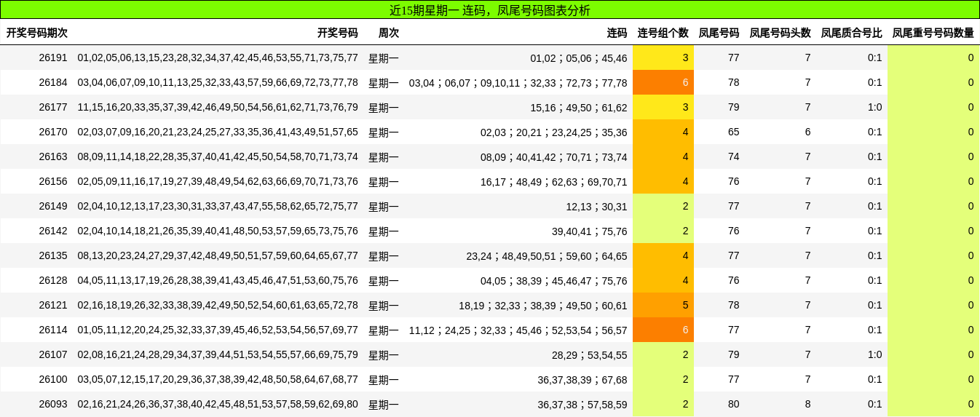Click orange count cell 6 in row 26114
Image resolution: width=980 pixels, height=417 pixels.
663,330
